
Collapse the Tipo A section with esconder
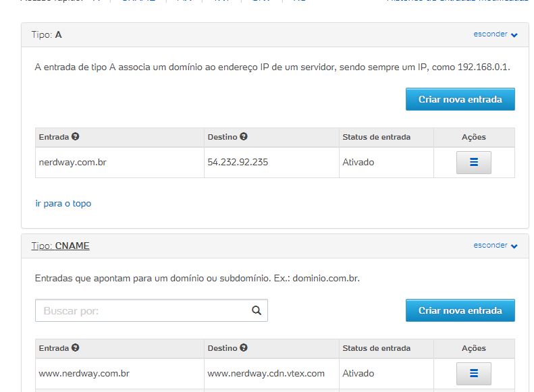pyautogui.click(x=495, y=34)
